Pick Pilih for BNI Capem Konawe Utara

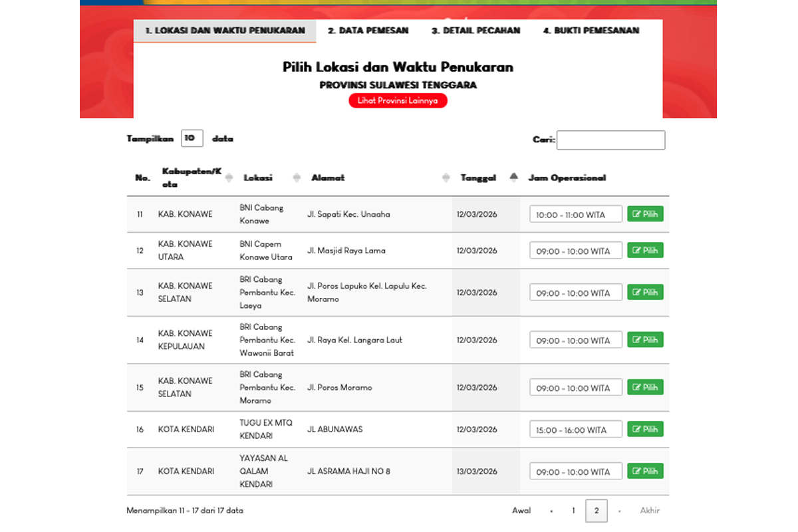coord(645,250)
